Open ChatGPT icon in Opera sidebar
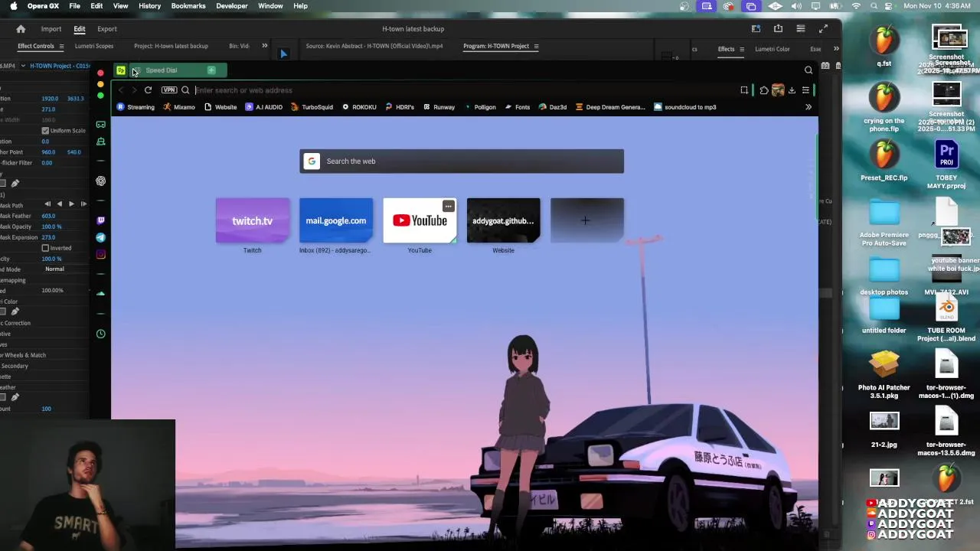The image size is (980, 551). click(100, 181)
